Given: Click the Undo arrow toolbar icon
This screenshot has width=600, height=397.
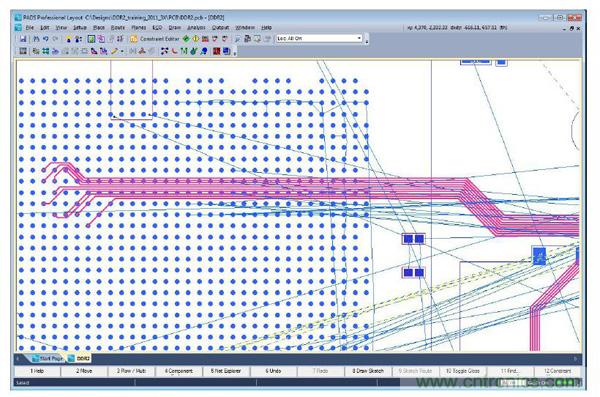Looking at the screenshot, I should [46, 39].
